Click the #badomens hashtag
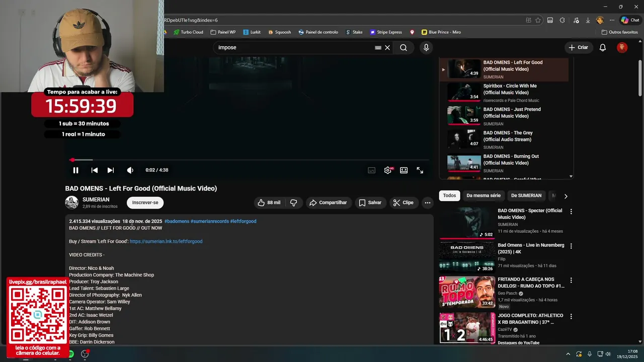Screen dimensions: 644x362 coord(177,221)
